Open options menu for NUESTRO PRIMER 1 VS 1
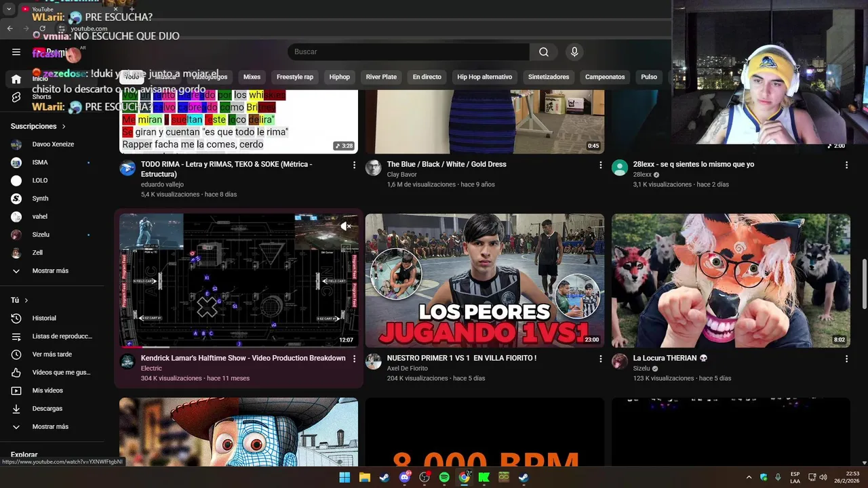This screenshot has height=488, width=868. click(x=600, y=359)
